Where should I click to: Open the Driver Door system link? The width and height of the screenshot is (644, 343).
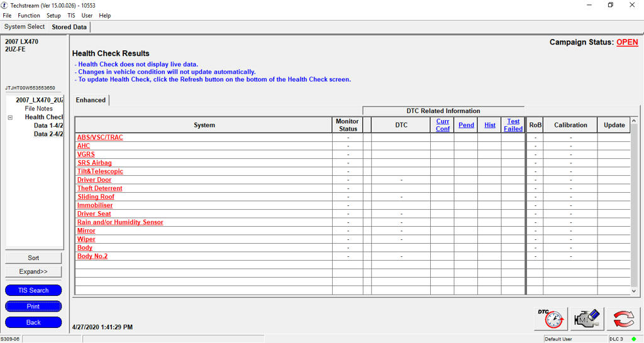pos(94,180)
